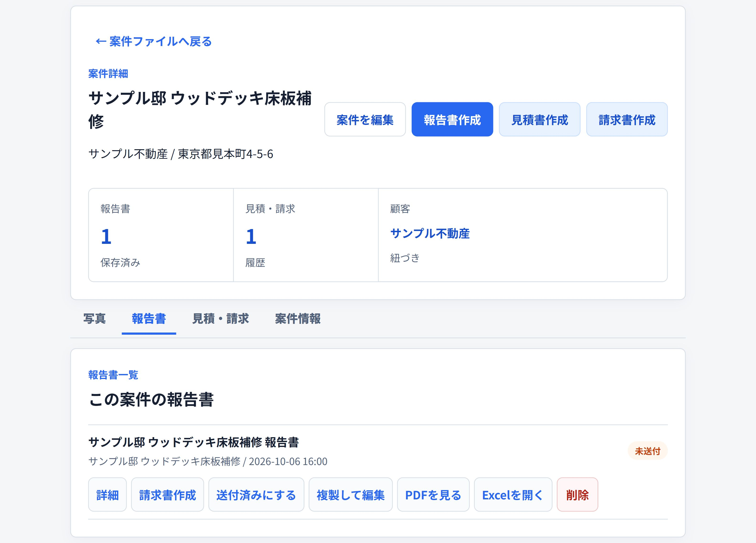
Task: Click 請求書作成 in the report row
Action: tap(167, 495)
